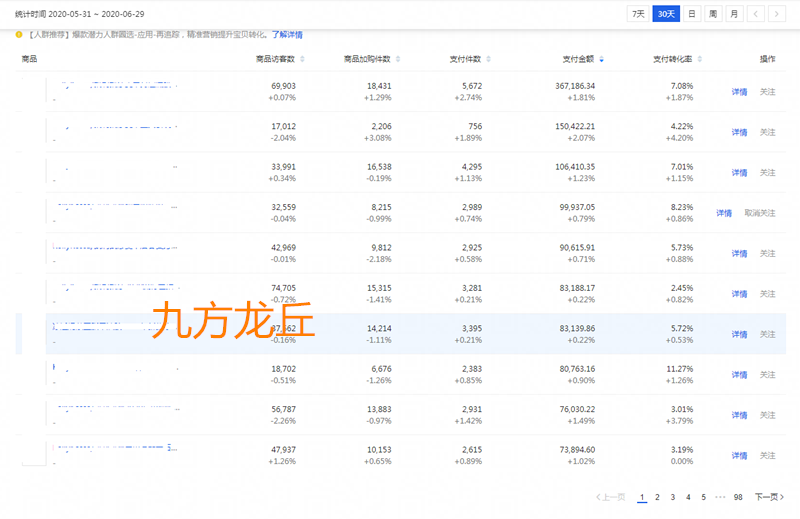Click payment amount 150,422.21 cell
The image size is (800, 519).
(575, 126)
